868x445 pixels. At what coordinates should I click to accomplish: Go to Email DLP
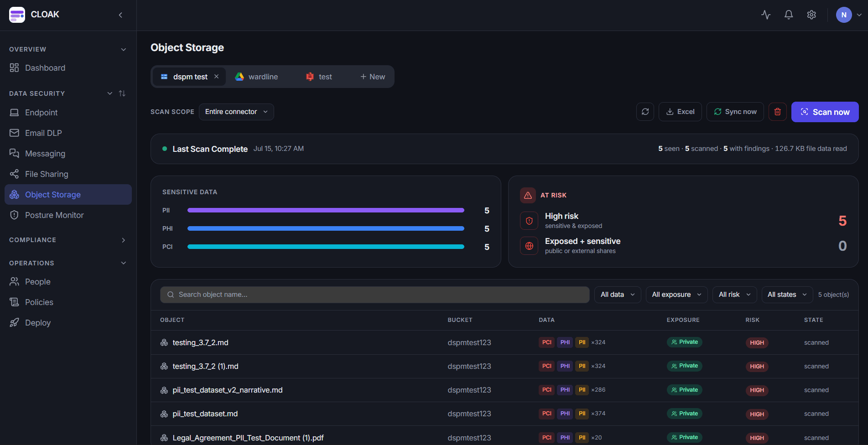[x=68, y=133]
